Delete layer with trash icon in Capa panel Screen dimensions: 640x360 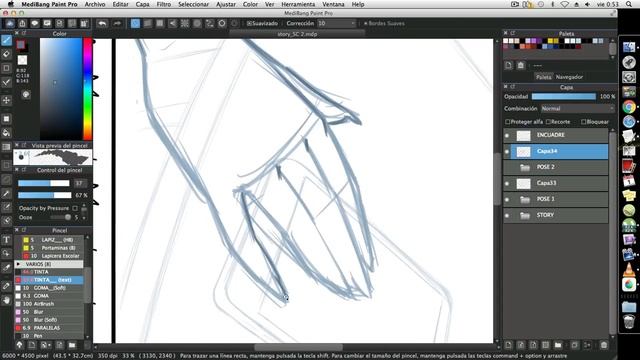[604, 345]
